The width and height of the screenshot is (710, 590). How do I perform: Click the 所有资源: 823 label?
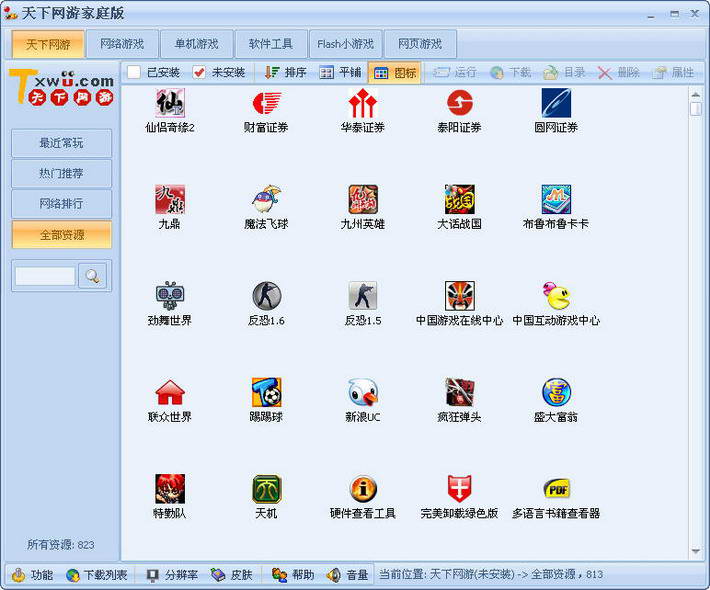[61, 544]
